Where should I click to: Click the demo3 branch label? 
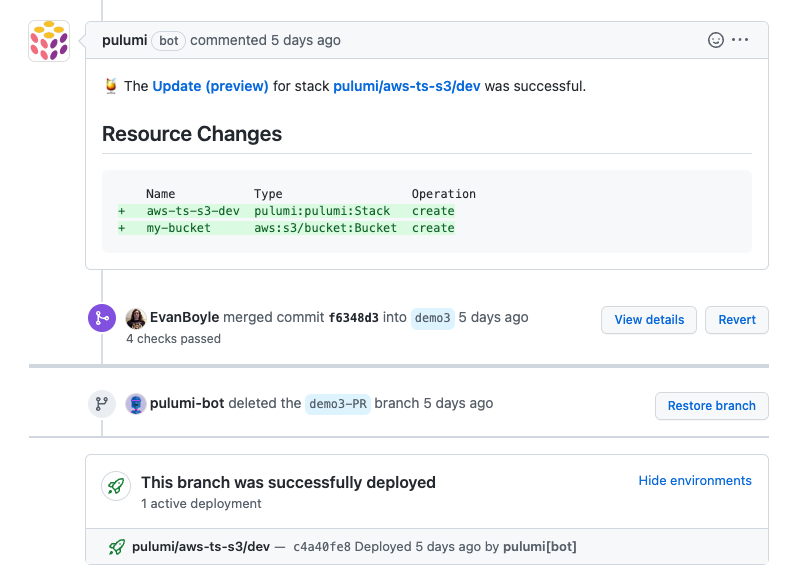[x=433, y=318]
